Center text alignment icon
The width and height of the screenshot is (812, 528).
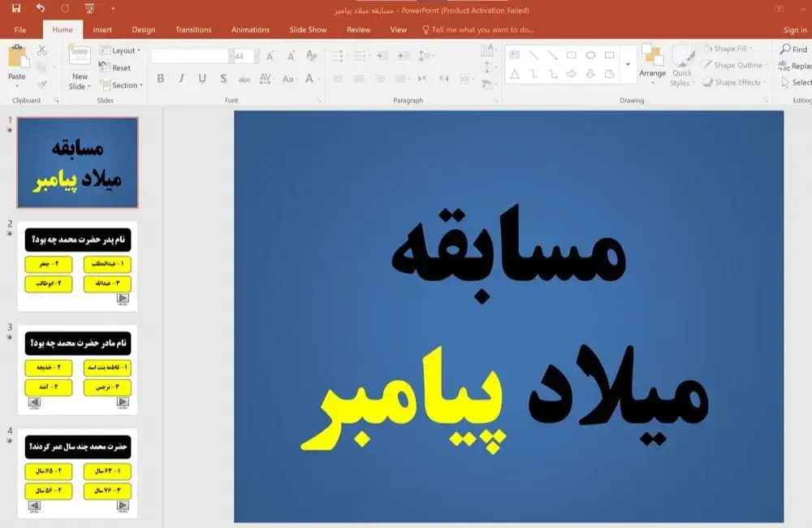pyautogui.click(x=359, y=79)
